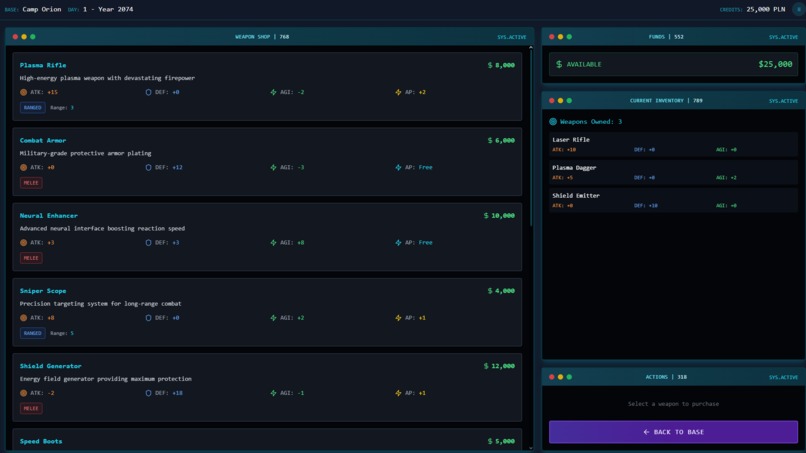
Task: Click the Current Inventory panel title
Action: tap(666, 101)
